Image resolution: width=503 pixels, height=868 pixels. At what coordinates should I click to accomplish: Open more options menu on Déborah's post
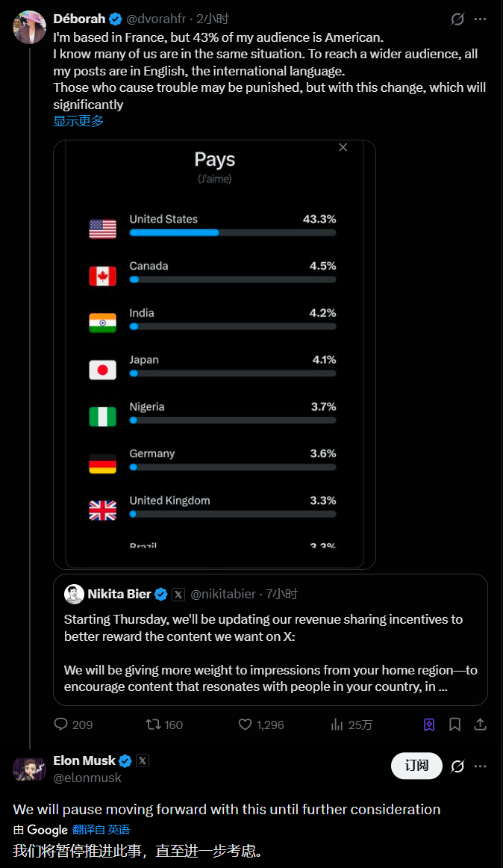pos(481,19)
